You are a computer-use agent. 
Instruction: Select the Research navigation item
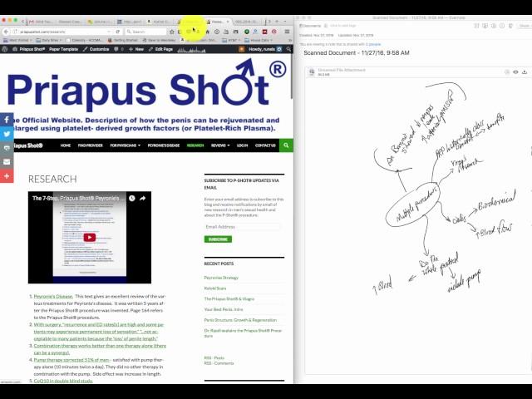pos(195,145)
